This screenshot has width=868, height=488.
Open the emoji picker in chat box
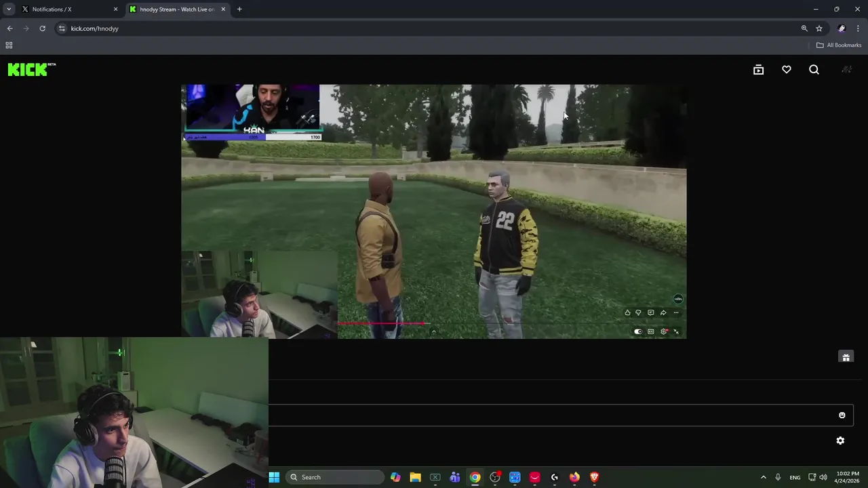coord(842,415)
